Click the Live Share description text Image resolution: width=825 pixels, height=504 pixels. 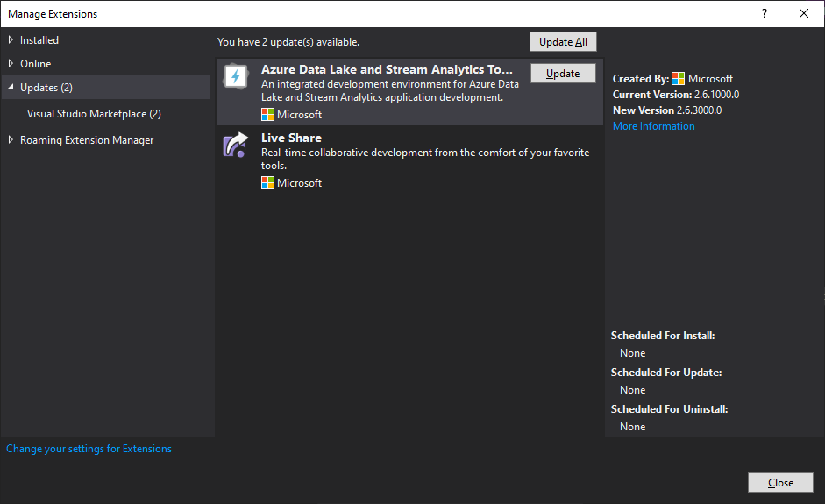tap(425, 159)
